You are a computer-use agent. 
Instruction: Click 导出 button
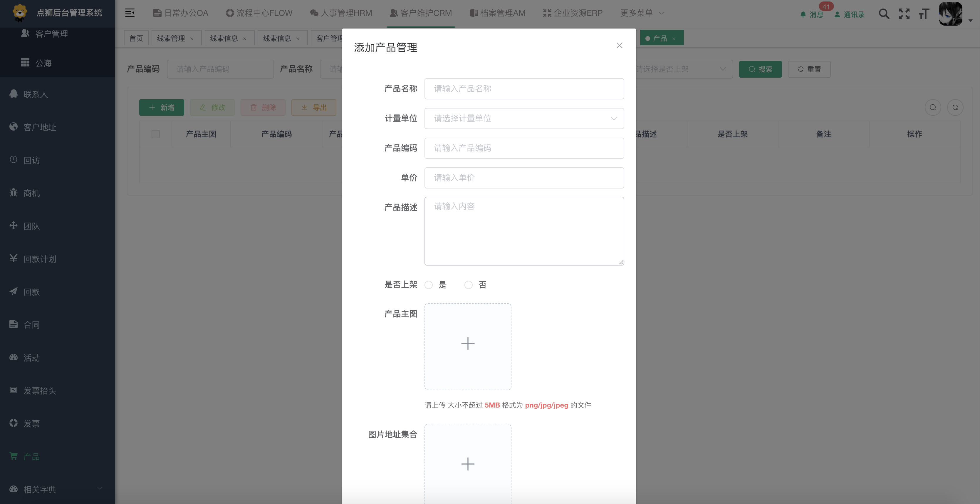[314, 107]
